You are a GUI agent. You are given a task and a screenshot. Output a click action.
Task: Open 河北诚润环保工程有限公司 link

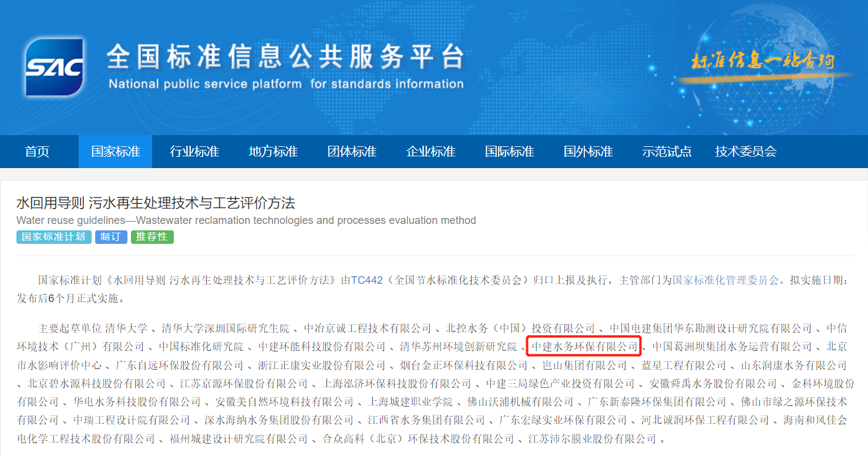[705, 421]
